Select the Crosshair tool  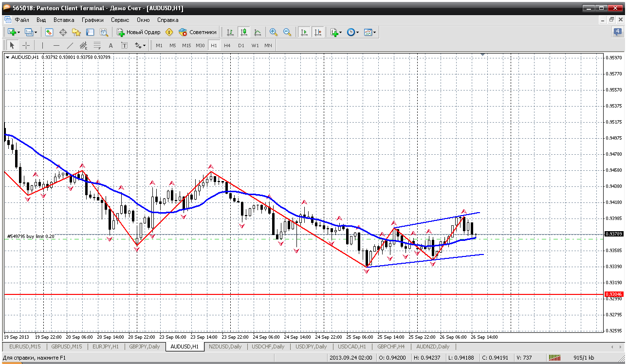pos(26,45)
